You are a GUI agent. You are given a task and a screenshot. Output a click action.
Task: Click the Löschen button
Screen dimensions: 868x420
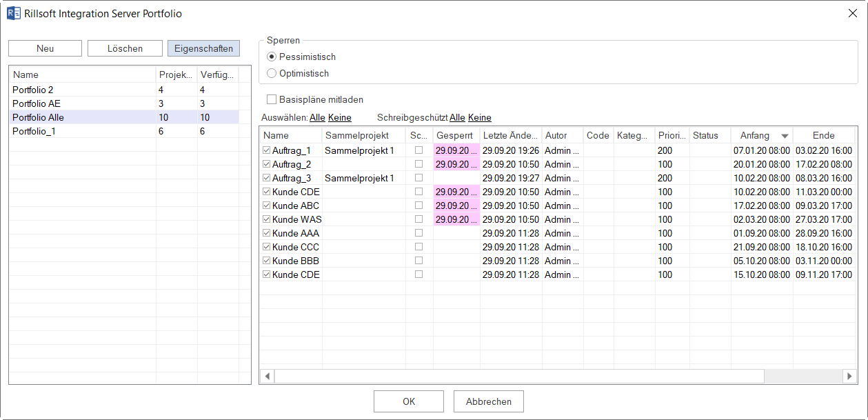125,48
